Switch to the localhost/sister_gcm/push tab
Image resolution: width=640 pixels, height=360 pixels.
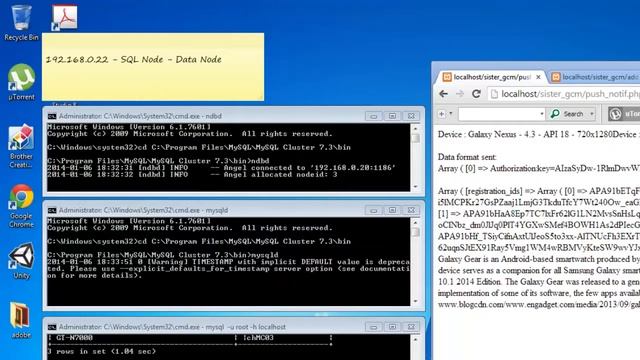491,77
